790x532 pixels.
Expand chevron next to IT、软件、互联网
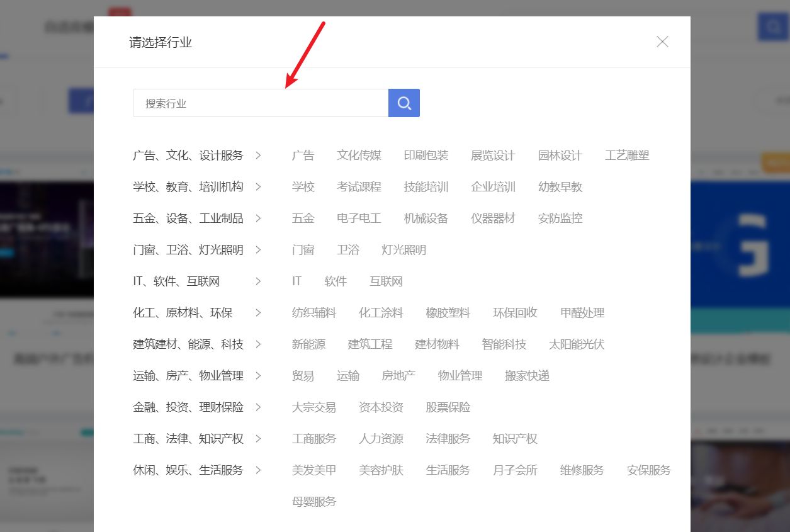[258, 281]
